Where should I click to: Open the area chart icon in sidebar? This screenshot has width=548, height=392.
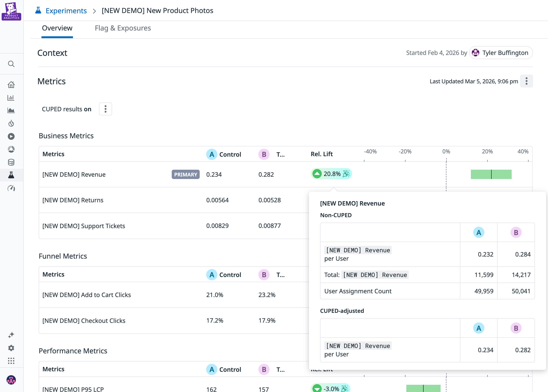pyautogui.click(x=11, y=110)
